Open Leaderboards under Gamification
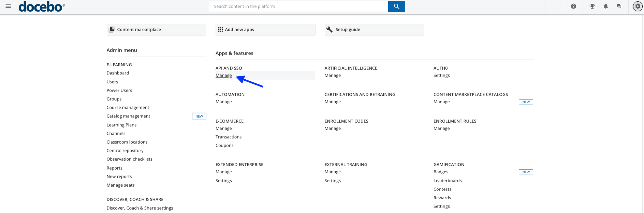This screenshot has height=213, width=644. tap(448, 181)
